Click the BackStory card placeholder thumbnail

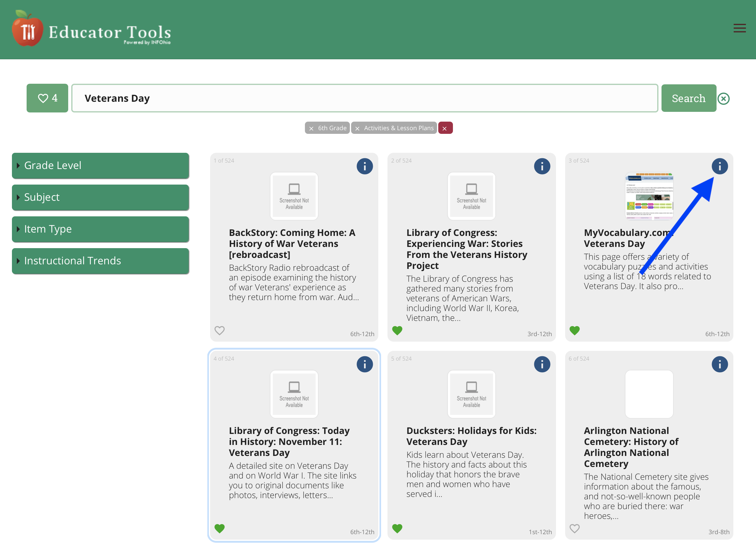tap(294, 196)
